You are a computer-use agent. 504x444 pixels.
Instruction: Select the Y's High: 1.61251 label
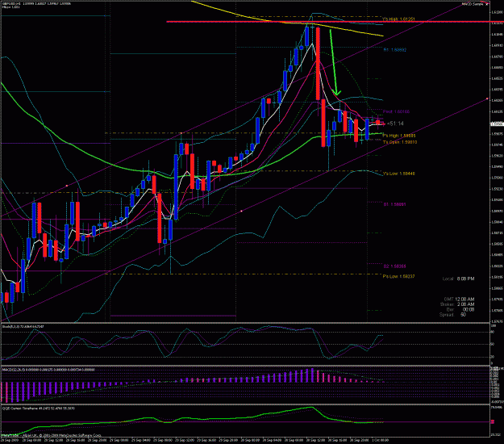point(398,19)
